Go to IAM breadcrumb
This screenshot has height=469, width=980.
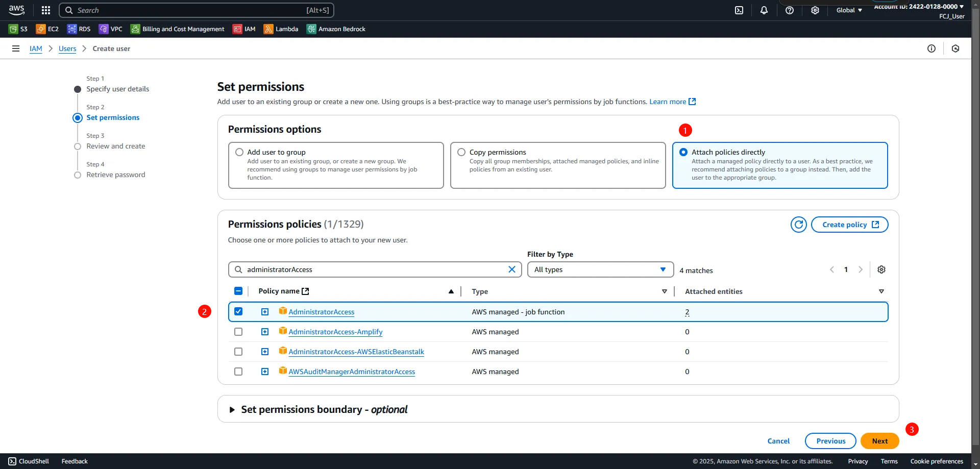pyautogui.click(x=36, y=48)
